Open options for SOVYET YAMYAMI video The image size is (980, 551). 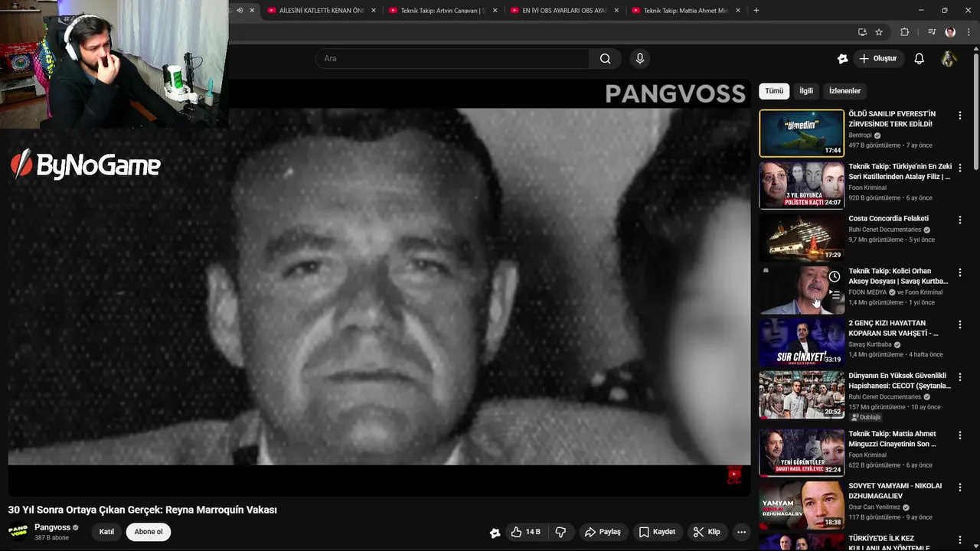[x=959, y=487]
